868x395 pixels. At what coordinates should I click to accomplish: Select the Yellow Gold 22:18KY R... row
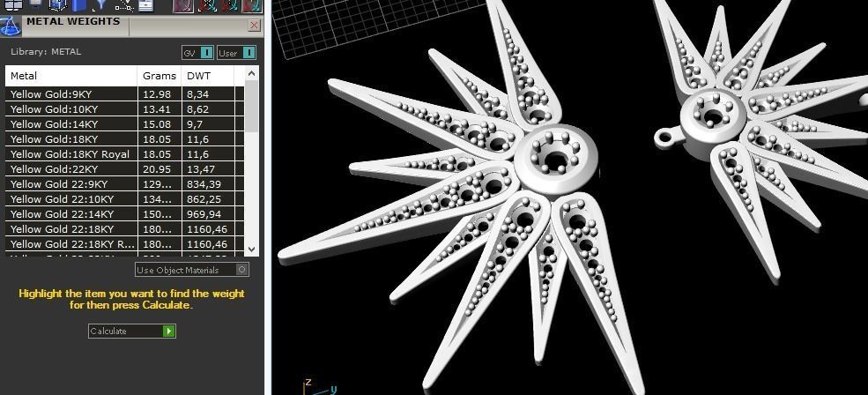pos(124,243)
